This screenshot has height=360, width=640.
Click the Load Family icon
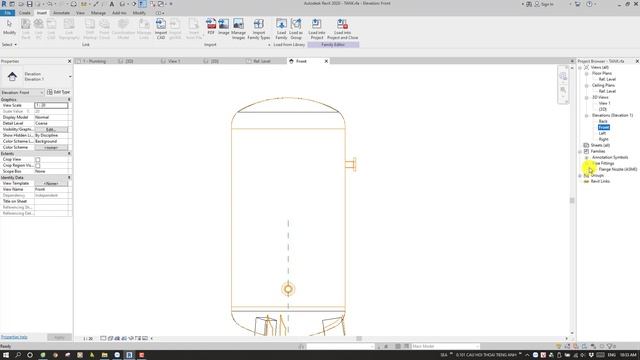click(281, 29)
